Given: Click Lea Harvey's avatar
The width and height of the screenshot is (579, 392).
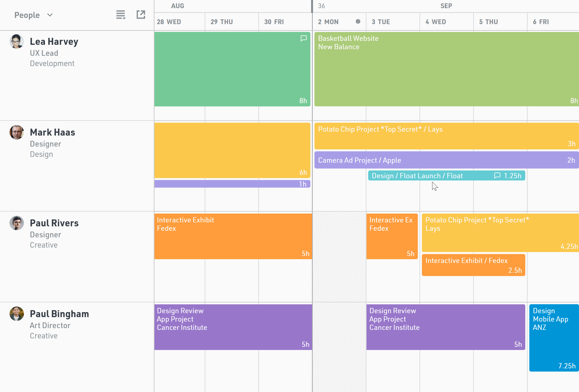Looking at the screenshot, I should tap(17, 42).
